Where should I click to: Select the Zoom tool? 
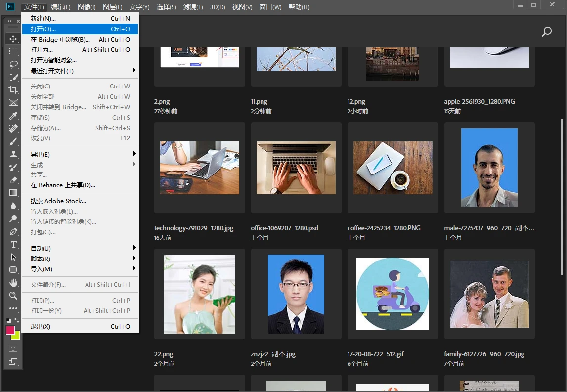pyautogui.click(x=13, y=296)
